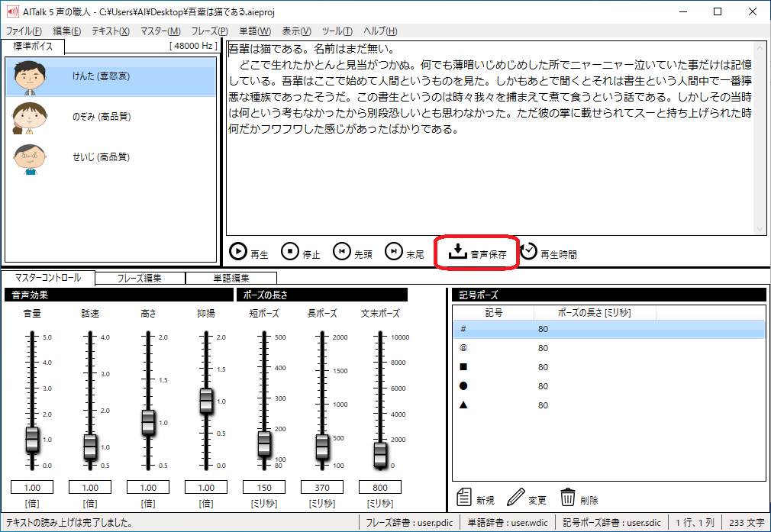Select のぞみ (高品質) voice avatar
This screenshot has width=771, height=532.
click(x=30, y=118)
